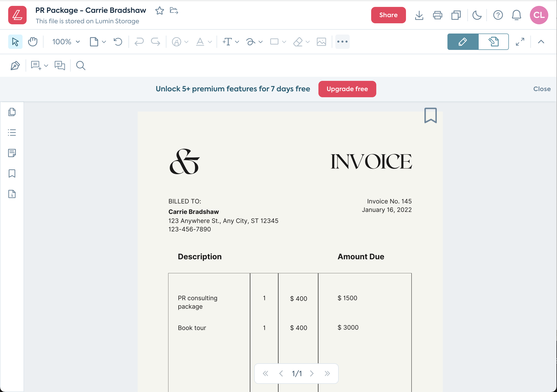Select the Signature pen tool

pos(15,66)
